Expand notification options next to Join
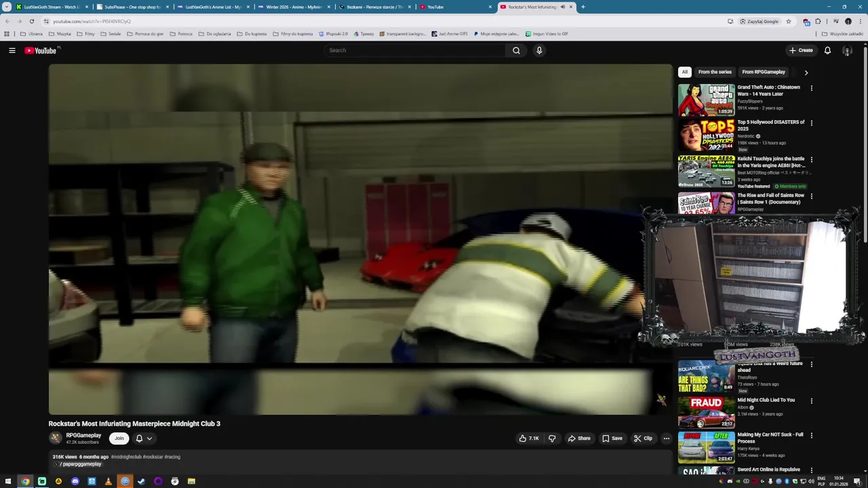The width and height of the screenshot is (868, 488). [x=144, y=439]
